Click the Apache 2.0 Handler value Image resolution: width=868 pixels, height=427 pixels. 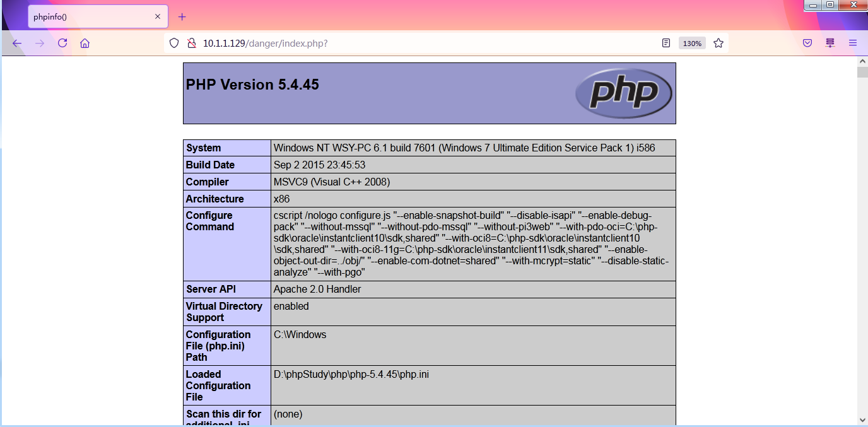(317, 290)
